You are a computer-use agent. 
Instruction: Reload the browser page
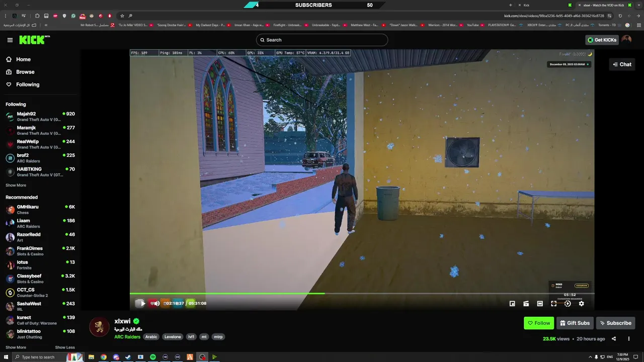[x=620, y=16]
